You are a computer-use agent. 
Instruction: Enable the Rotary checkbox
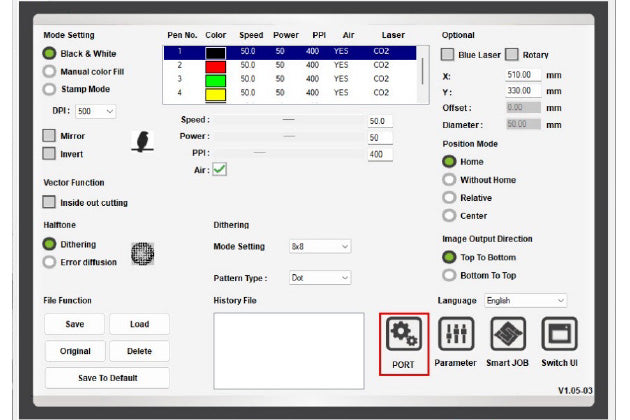click(x=512, y=54)
